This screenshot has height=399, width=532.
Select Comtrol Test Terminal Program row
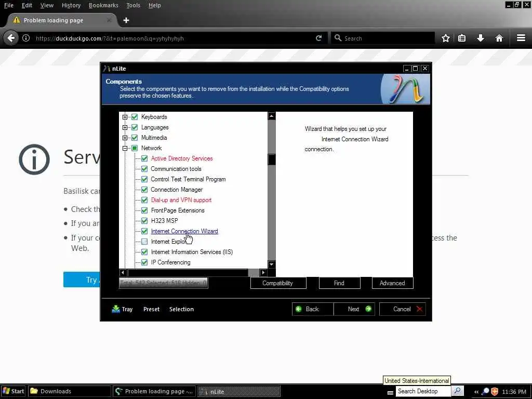pyautogui.click(x=188, y=179)
